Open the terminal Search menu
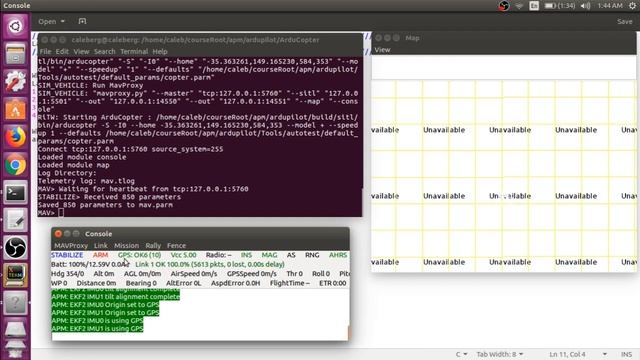 tap(104, 51)
